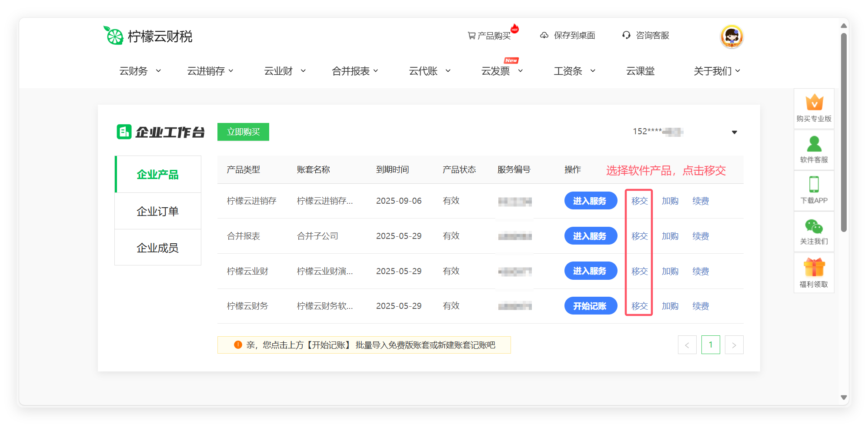Image resolution: width=868 pixels, height=424 pixels.
Task: Click the 购买专业版 crown icon
Action: [x=814, y=103]
